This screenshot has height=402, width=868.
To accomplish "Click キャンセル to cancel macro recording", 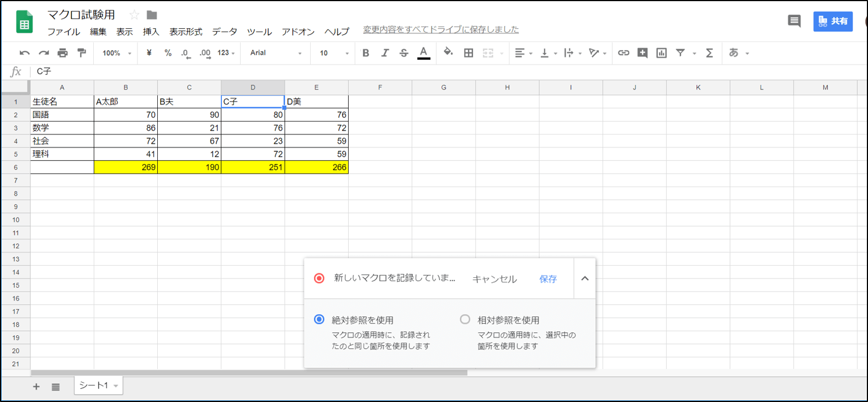I will [x=494, y=279].
